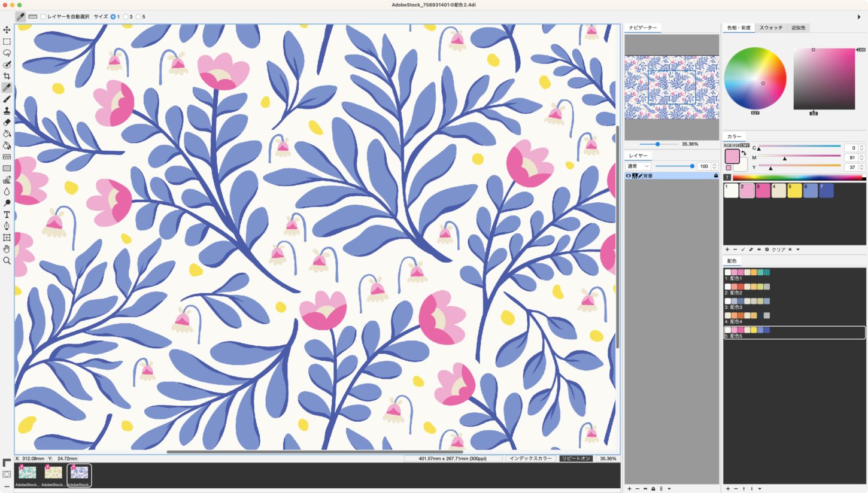The height and width of the screenshot is (493, 868).
Task: Choose the Crop tool
Action: click(7, 76)
